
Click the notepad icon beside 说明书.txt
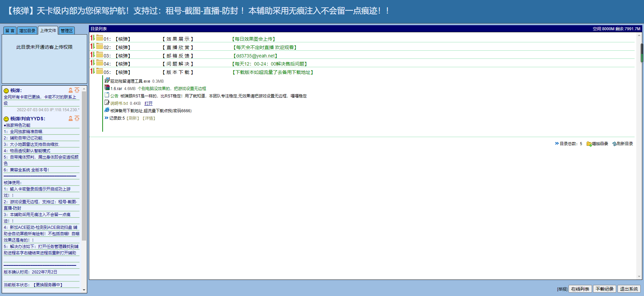click(107, 102)
